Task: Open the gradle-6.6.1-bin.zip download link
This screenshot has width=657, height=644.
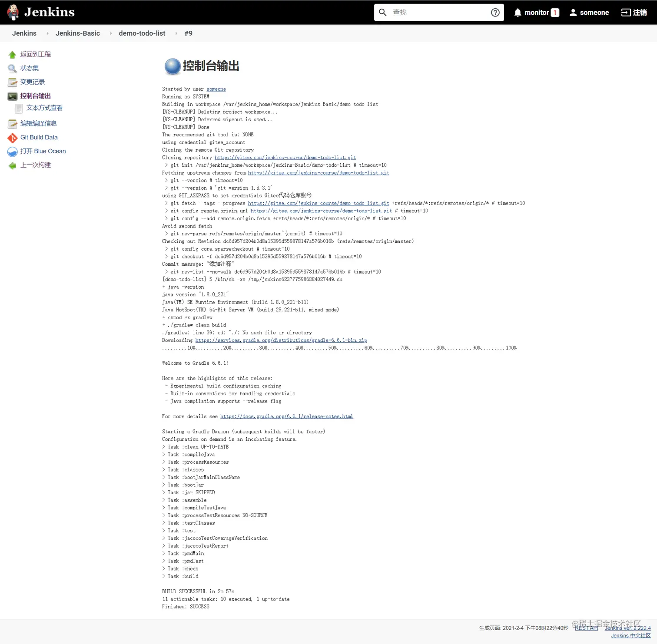Action: [281, 340]
